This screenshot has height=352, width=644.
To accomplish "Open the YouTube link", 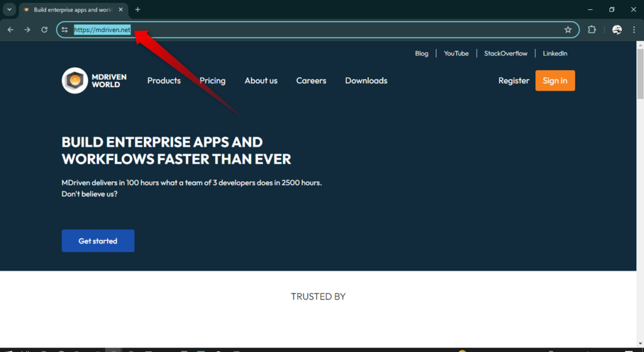I will pyautogui.click(x=456, y=53).
